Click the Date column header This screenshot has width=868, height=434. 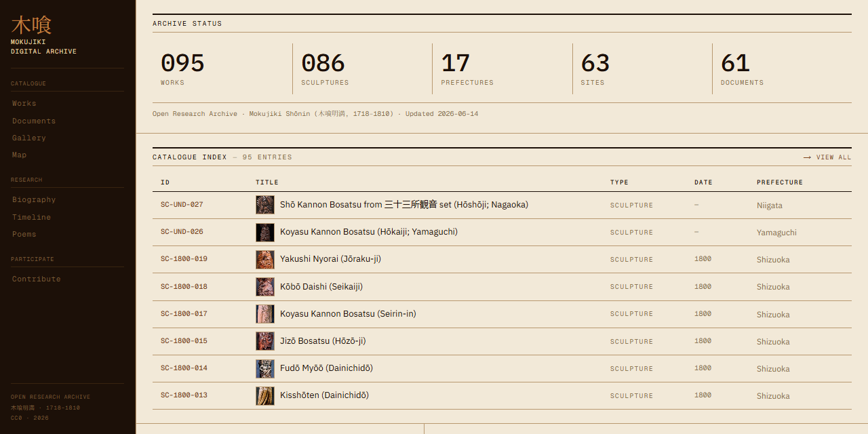703,182
